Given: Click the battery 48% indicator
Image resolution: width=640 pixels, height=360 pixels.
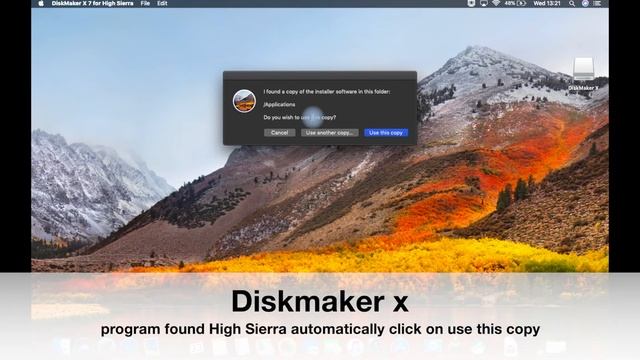Looking at the screenshot, I should [515, 3].
